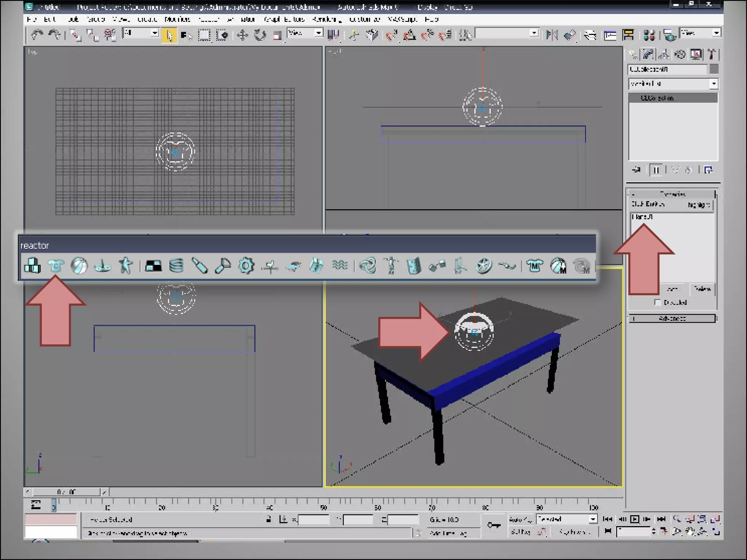The height and width of the screenshot is (560, 747).
Task: Click the time slider handle
Action: coord(66,492)
